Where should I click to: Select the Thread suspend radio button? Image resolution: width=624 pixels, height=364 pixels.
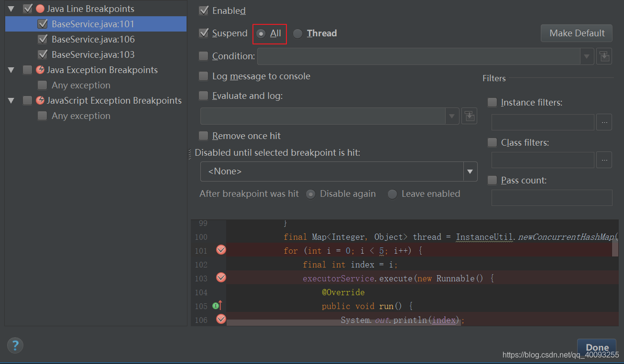coord(297,33)
